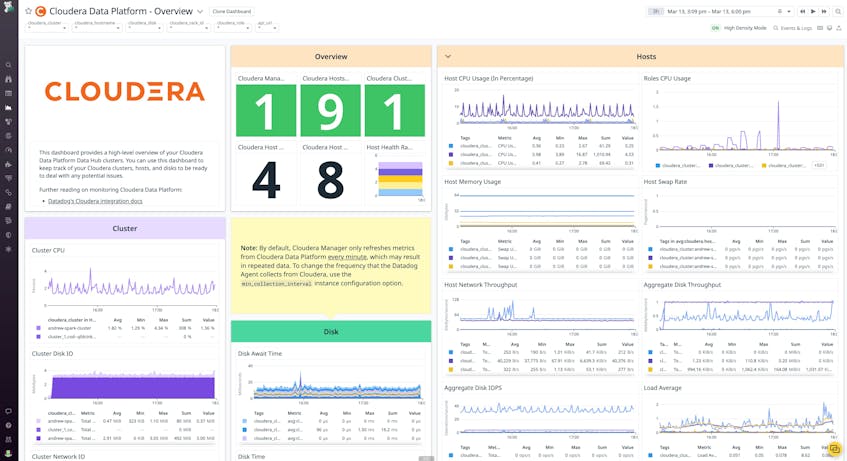Click the Cloudera Host widget value 4
This screenshot has height=461, width=847.
tap(266, 179)
